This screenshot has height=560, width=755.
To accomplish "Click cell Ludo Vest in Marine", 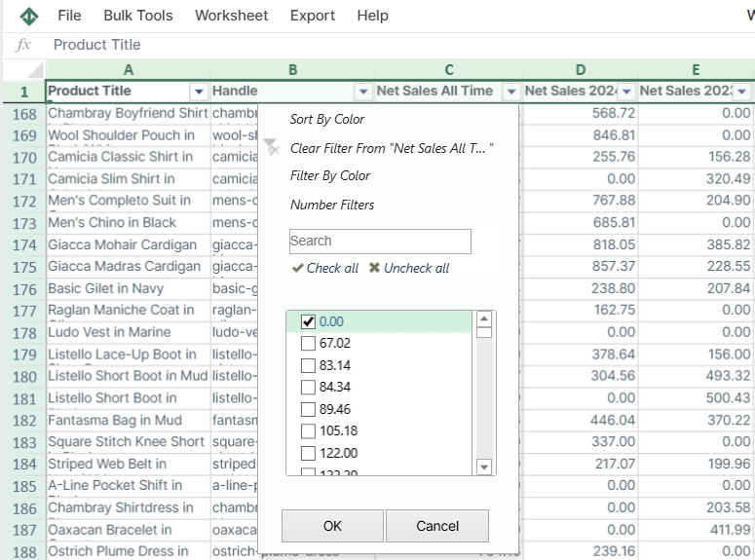I will [128, 332].
